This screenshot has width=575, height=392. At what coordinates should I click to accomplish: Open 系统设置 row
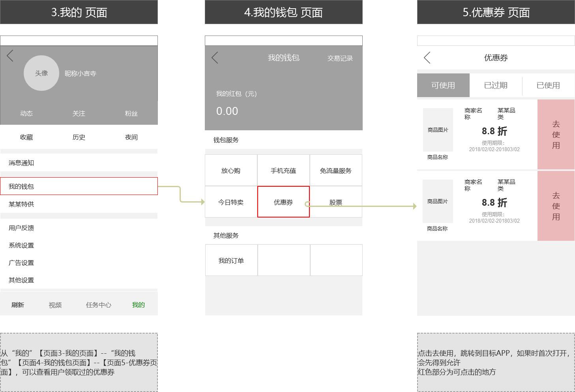coord(79,245)
